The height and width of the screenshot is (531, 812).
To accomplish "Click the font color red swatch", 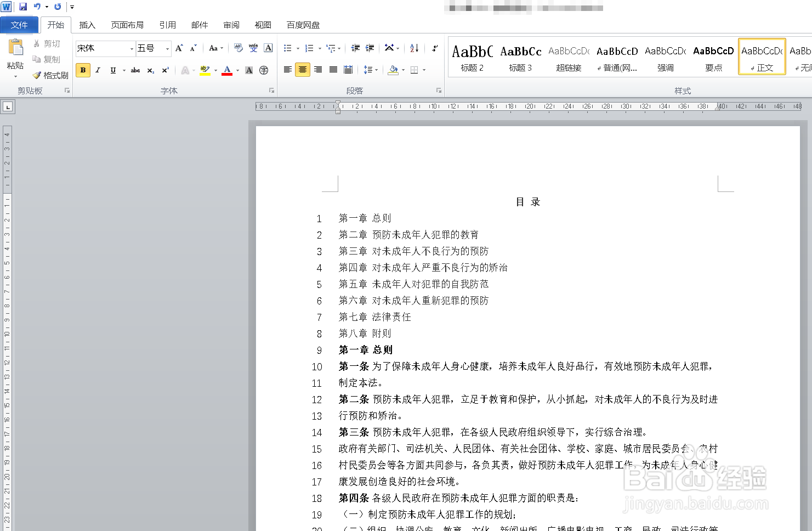I will click(226, 70).
